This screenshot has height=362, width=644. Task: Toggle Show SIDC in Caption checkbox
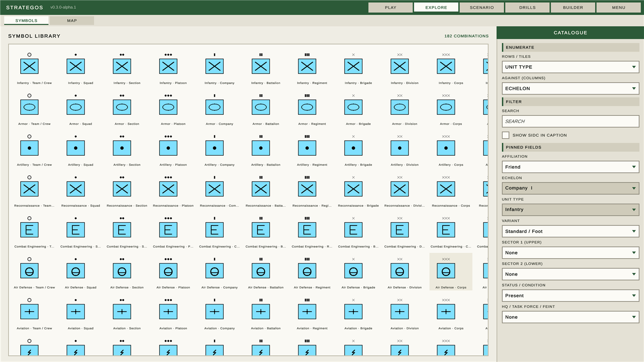(506, 135)
